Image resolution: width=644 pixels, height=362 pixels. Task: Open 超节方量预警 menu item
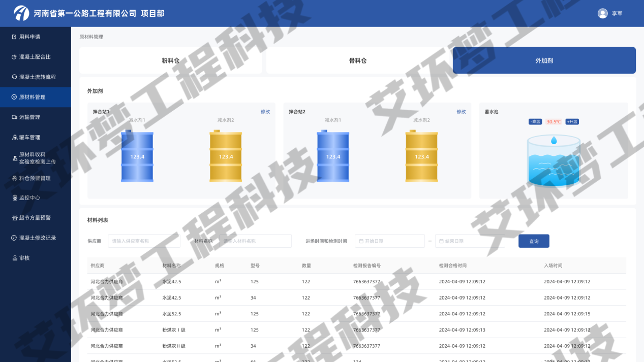pos(36,218)
